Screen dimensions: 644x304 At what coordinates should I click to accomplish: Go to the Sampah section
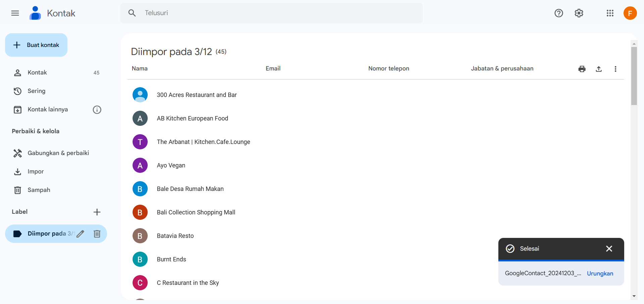tap(39, 190)
